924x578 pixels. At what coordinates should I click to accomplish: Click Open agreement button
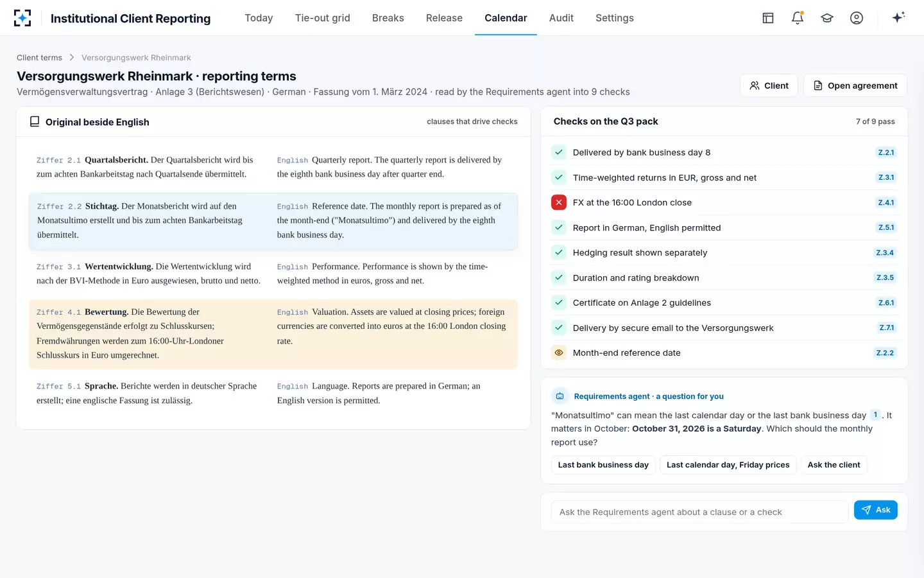[x=855, y=85]
